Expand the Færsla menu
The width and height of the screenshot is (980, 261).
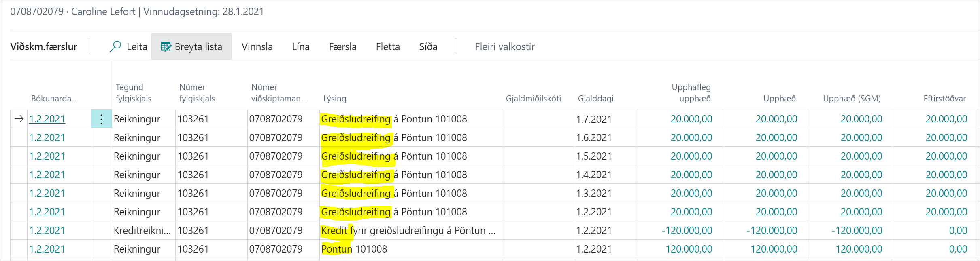pos(342,47)
